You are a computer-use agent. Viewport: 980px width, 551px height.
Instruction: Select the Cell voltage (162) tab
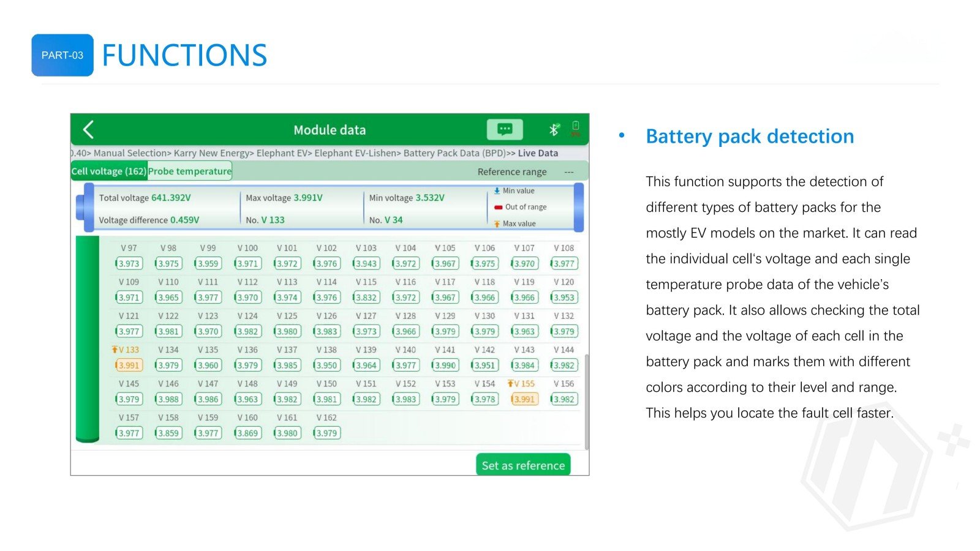109,171
